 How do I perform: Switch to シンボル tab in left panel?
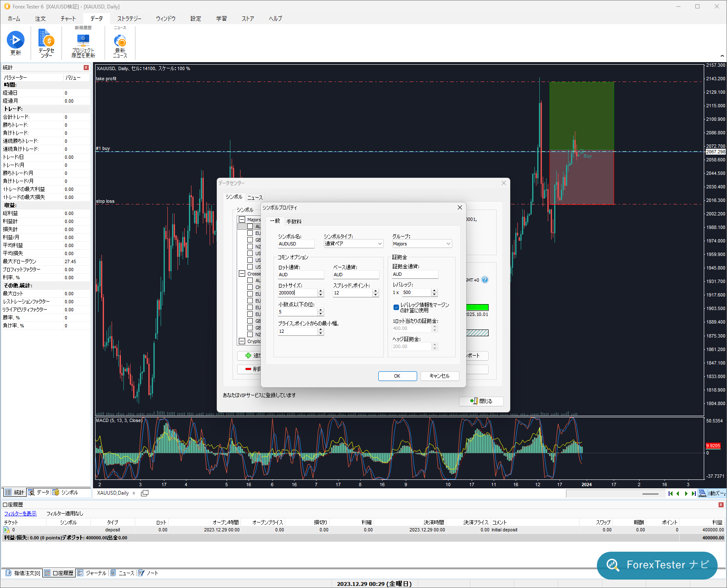[x=66, y=493]
